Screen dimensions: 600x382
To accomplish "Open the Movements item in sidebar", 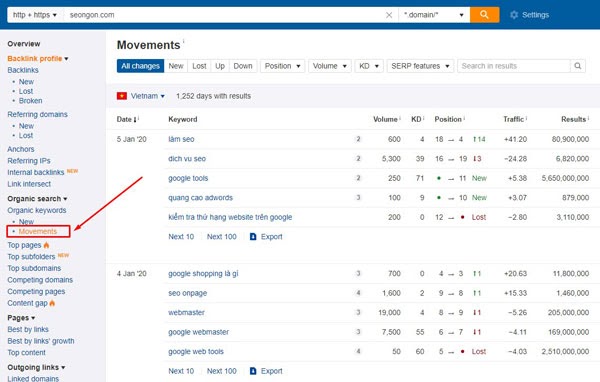I will coord(38,231).
